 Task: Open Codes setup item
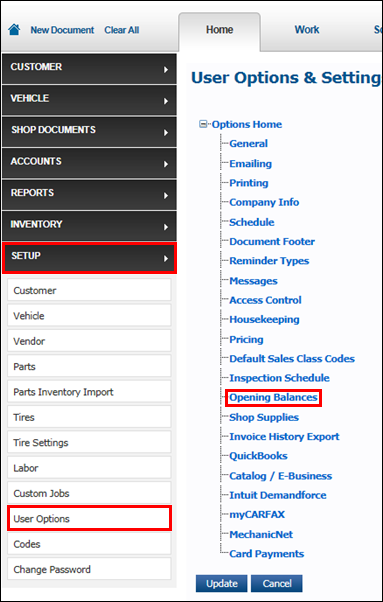pos(89,544)
